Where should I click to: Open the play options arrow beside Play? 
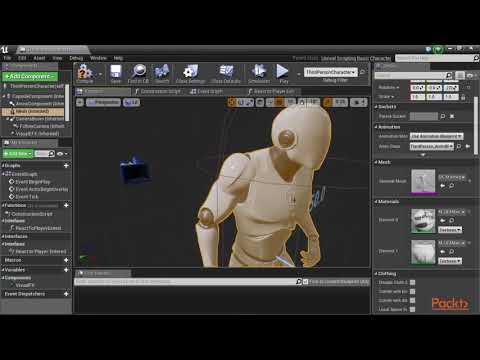(299, 73)
